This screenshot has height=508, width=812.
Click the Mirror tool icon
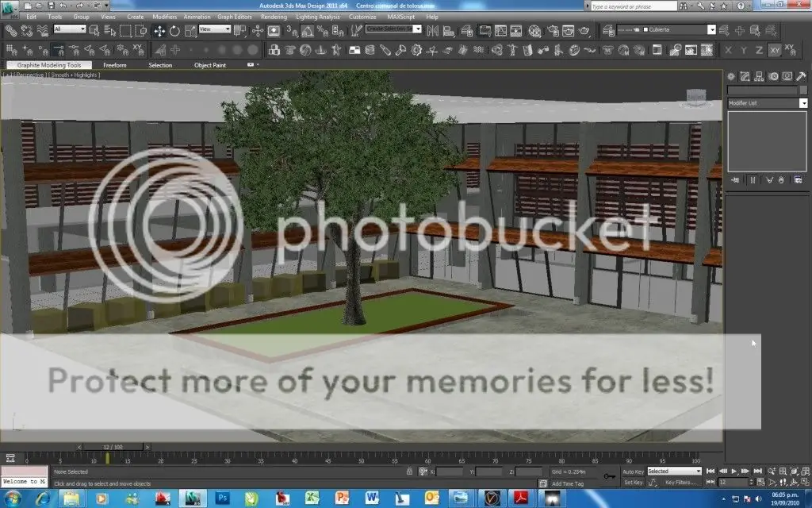432,31
